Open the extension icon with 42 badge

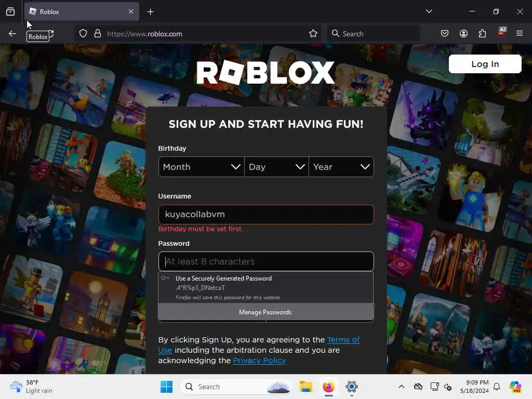[x=501, y=32]
